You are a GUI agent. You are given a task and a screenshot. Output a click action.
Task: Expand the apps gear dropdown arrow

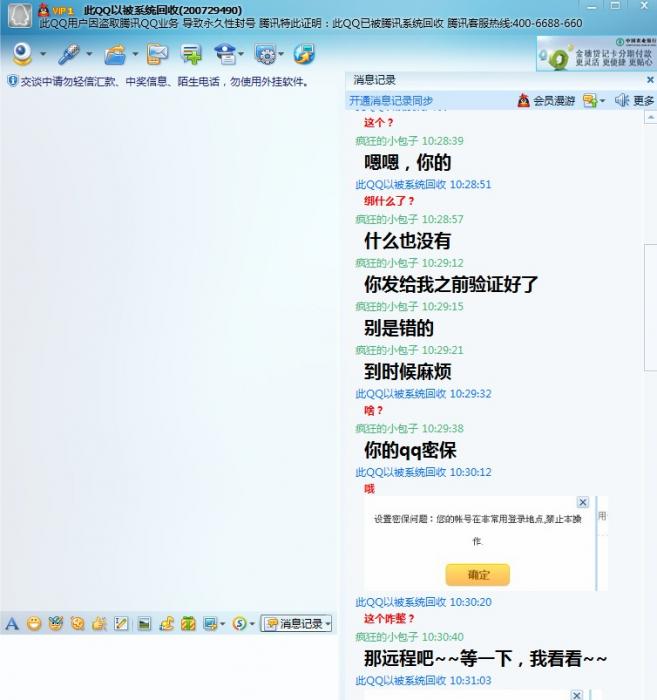pos(281,54)
